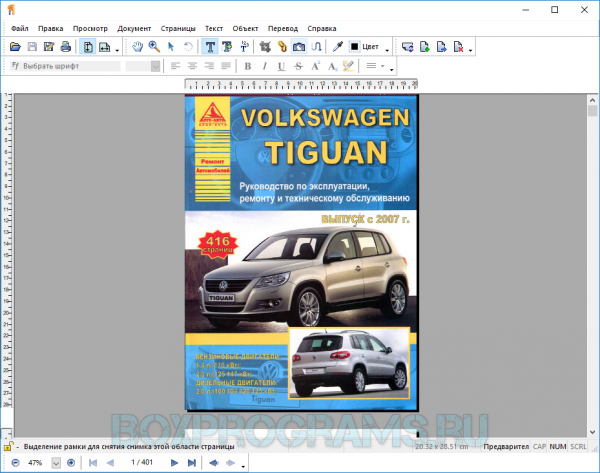Toggle strikethrough formatting
The height and width of the screenshot is (473, 600).
click(x=298, y=67)
